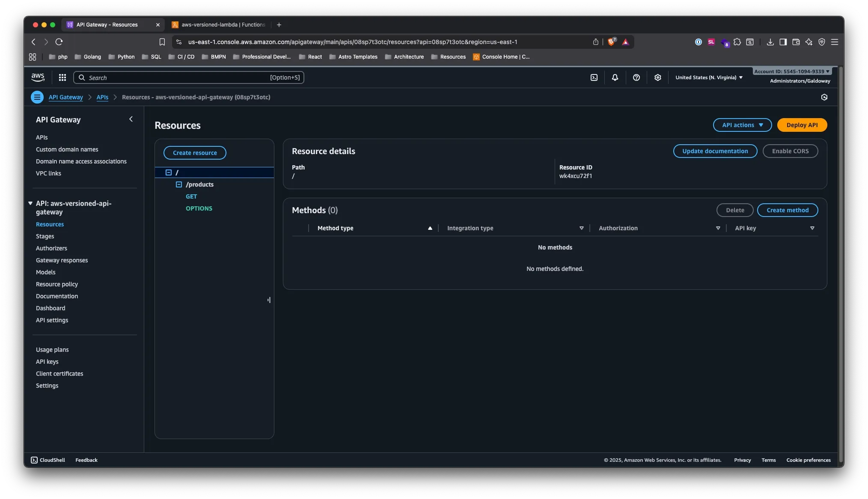The image size is (868, 499).
Task: Click the hamburger icon beside the breadcrumb
Action: pyautogui.click(x=37, y=97)
